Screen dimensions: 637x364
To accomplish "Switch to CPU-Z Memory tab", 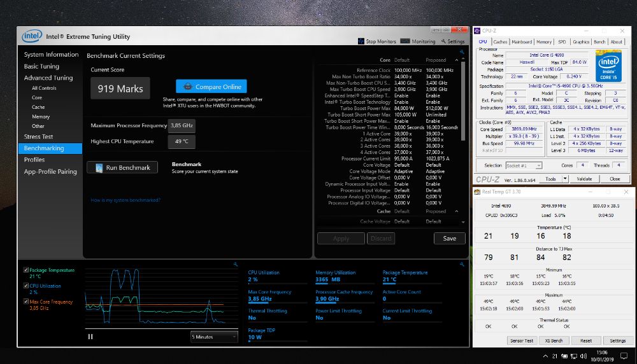I will tap(543, 42).
